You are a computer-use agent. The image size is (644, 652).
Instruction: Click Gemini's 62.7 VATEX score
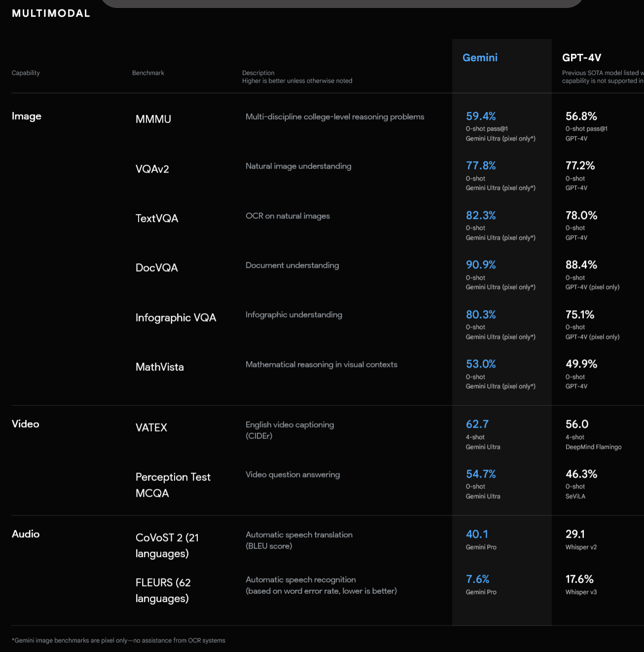click(477, 424)
